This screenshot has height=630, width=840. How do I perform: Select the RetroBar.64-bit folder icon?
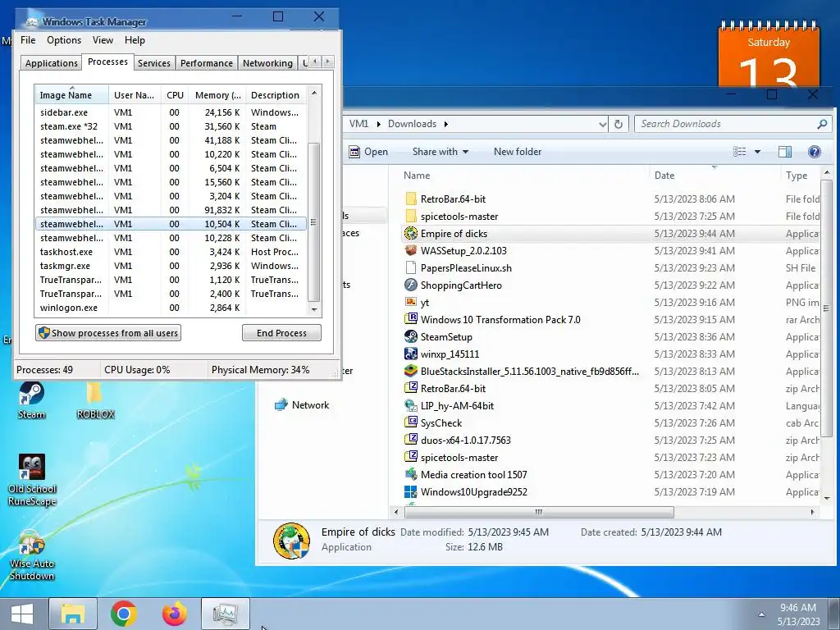(411, 199)
